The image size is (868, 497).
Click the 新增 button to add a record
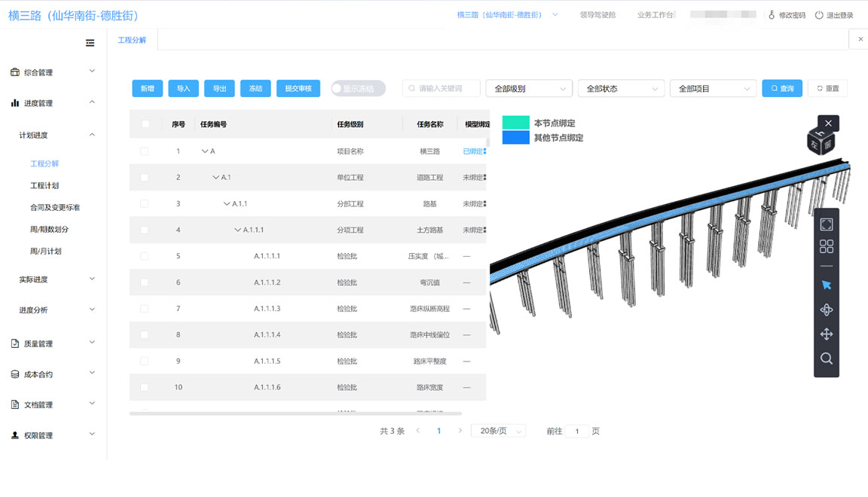pyautogui.click(x=147, y=88)
